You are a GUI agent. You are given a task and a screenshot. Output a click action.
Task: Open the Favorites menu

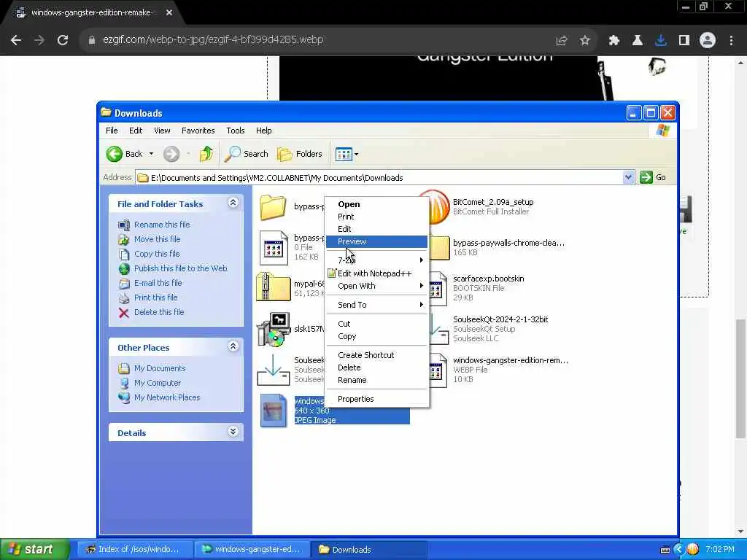click(198, 131)
